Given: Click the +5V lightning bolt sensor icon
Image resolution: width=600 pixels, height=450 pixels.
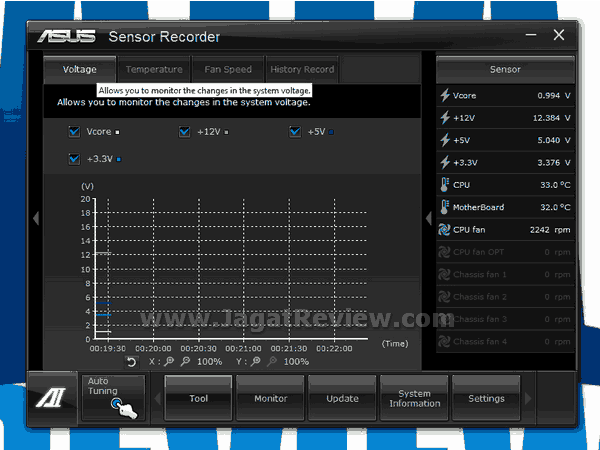Looking at the screenshot, I should pyautogui.click(x=445, y=140).
